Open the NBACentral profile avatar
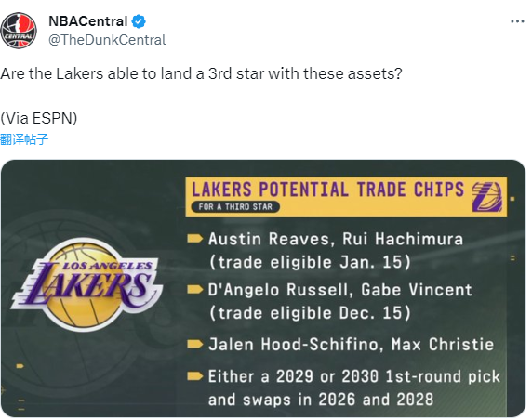The image size is (532, 420). (x=19, y=31)
